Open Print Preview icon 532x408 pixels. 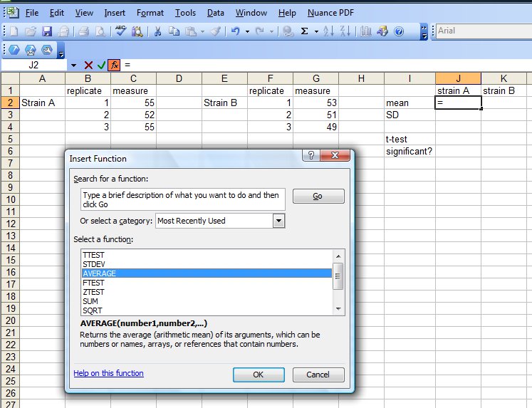click(x=100, y=31)
